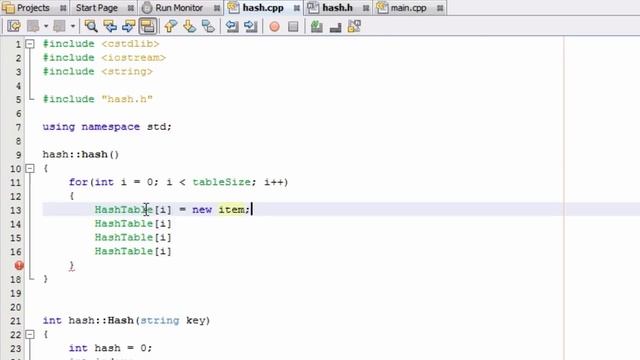
Task: Start macro recording with the red circle
Action: point(274,27)
